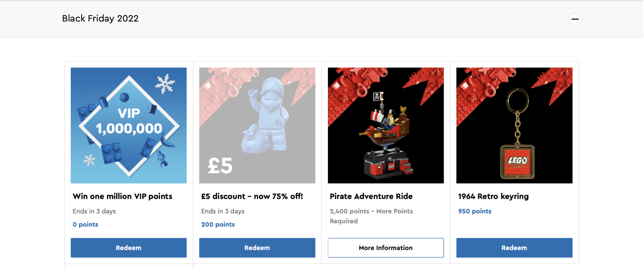
Task: Redeem the £5 discount reward
Action: click(x=257, y=248)
